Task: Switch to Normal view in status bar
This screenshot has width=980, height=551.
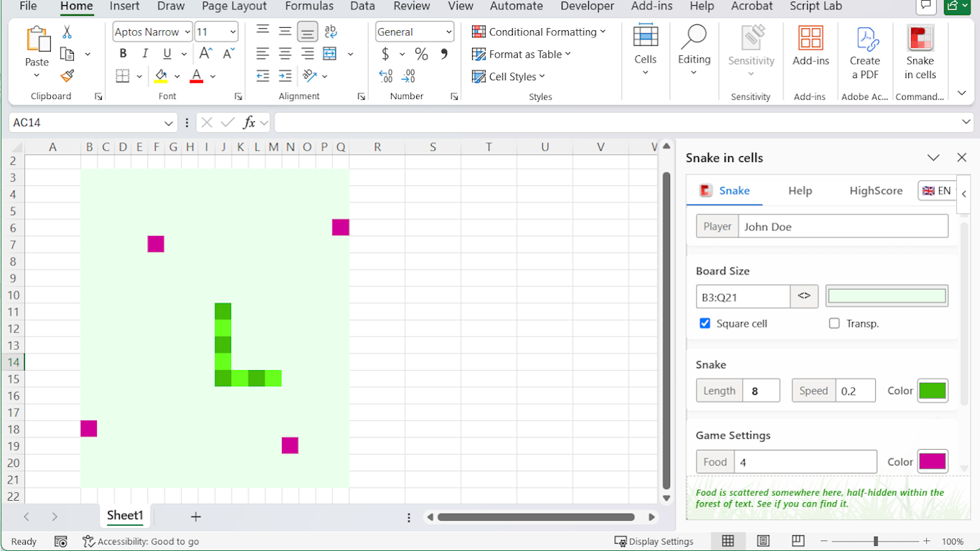Action: [728, 541]
